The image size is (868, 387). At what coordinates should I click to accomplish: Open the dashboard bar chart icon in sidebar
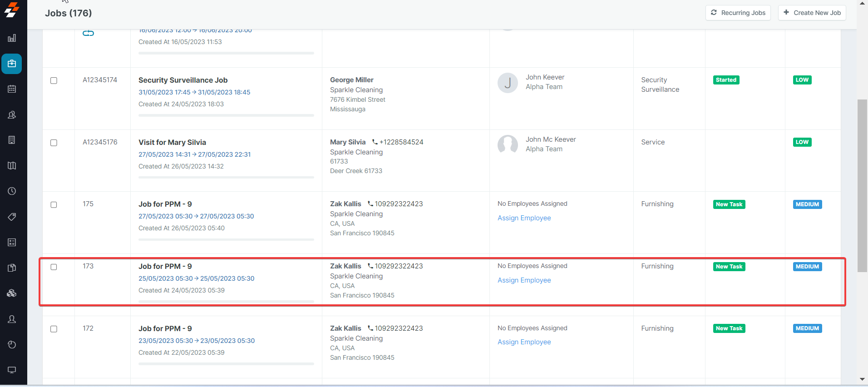[x=12, y=38]
